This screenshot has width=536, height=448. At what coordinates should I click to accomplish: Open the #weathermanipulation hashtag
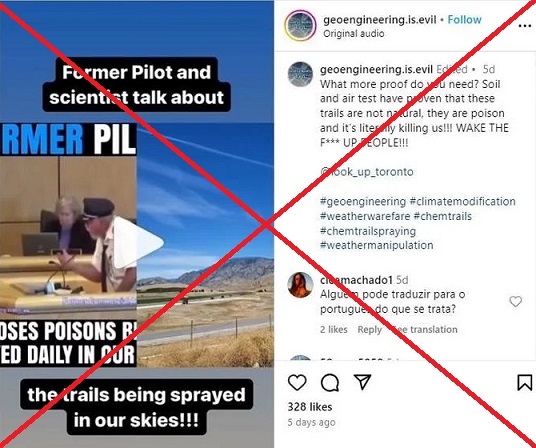[x=377, y=245]
